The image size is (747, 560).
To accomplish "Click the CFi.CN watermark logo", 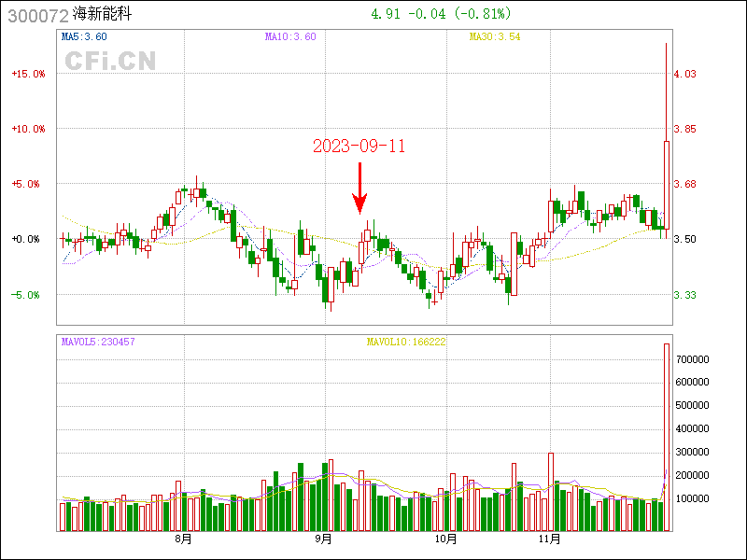I will click(110, 61).
